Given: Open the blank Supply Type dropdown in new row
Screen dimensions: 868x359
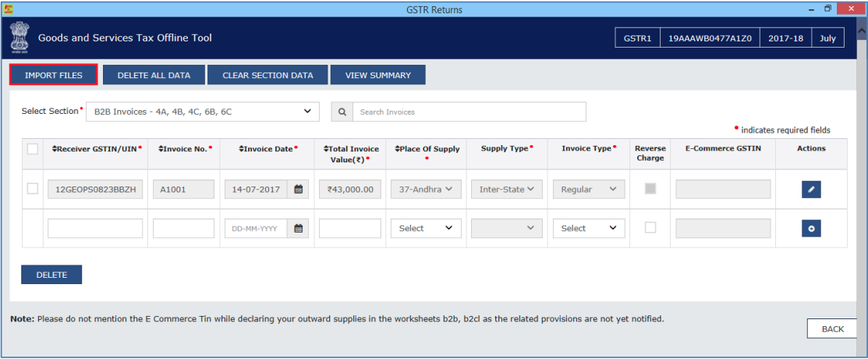Looking at the screenshot, I should click(x=507, y=228).
